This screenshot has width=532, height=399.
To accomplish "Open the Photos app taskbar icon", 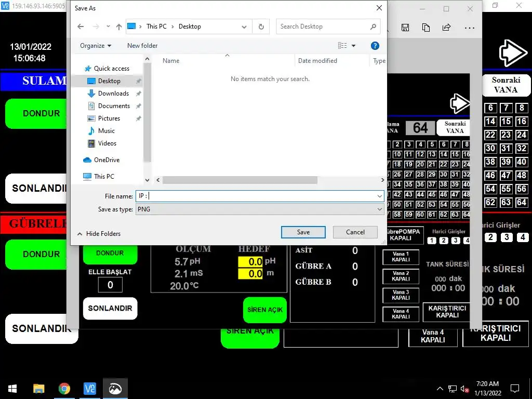I will 115,389.
